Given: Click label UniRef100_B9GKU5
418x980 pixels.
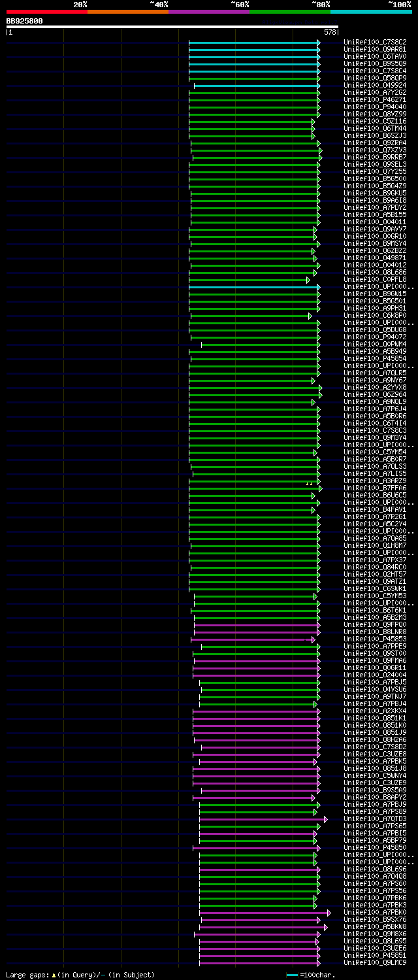Looking at the screenshot, I should click(375, 194).
